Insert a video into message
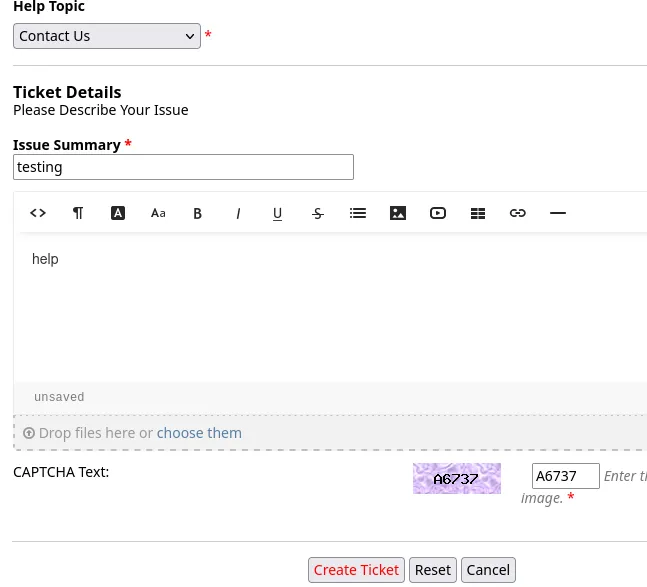Image resolution: width=647 pixels, height=587 pixels. (x=438, y=213)
